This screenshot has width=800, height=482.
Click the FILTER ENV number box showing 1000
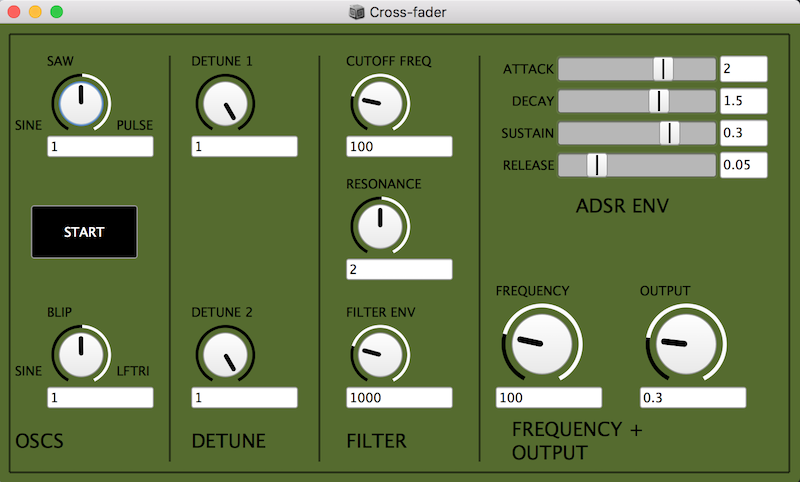(399, 397)
